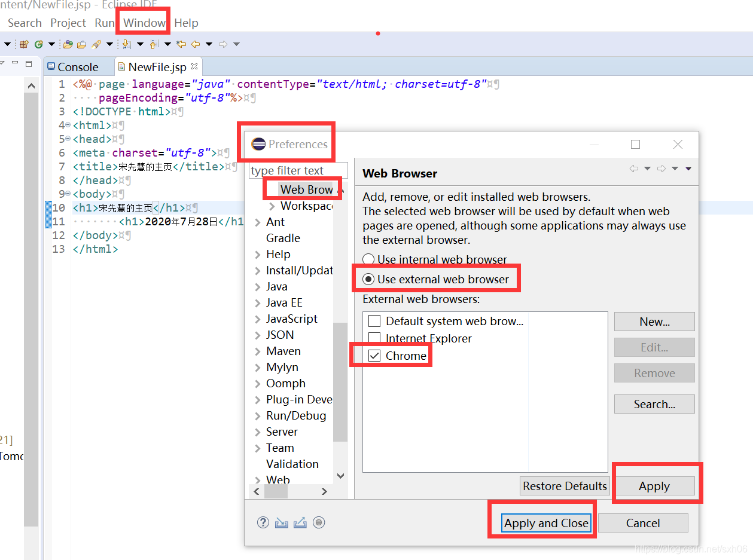Minimize the left view panel
Screen dimensions: 753x560
tap(16, 63)
